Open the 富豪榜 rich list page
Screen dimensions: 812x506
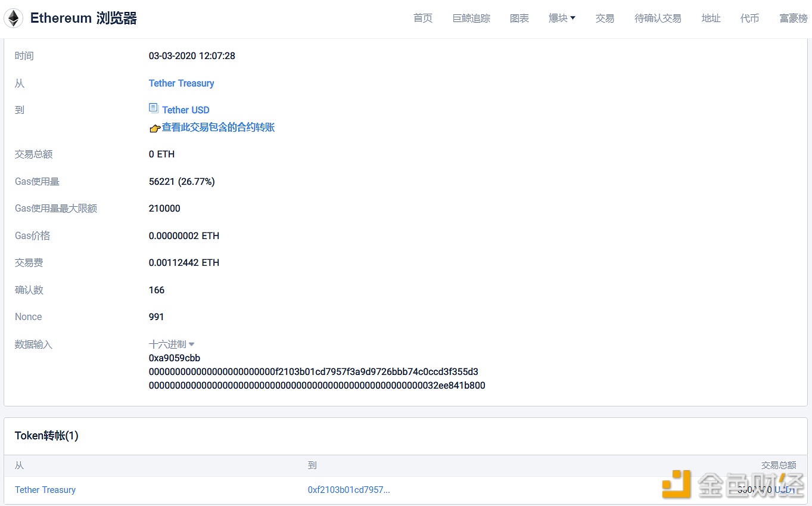tap(794, 18)
